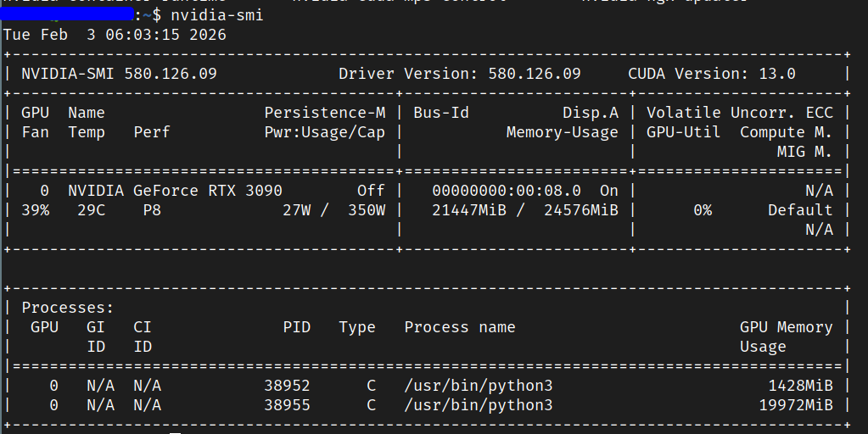Click the memory usage 21447MiB / 24576MiB
This screenshot has width=868, height=434.
tap(524, 210)
